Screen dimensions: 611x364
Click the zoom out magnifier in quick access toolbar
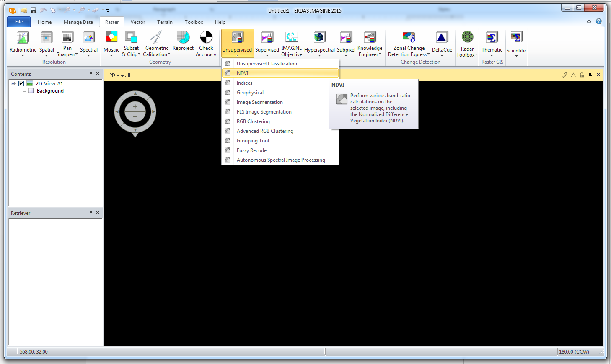click(82, 10)
